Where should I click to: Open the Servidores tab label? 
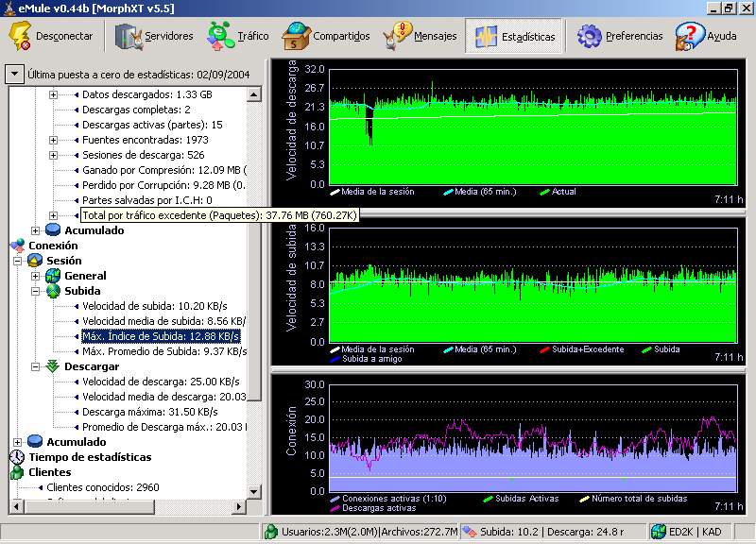169,36
